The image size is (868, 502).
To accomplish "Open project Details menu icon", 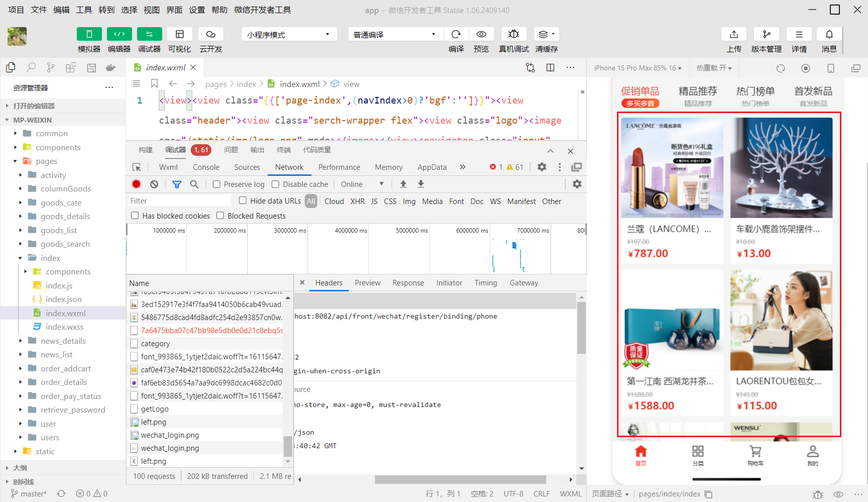I will (799, 34).
